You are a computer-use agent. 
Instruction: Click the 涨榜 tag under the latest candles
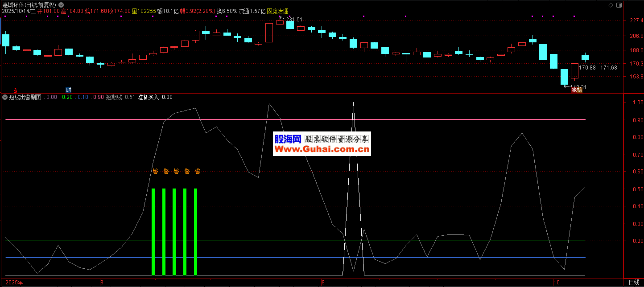(x=577, y=90)
